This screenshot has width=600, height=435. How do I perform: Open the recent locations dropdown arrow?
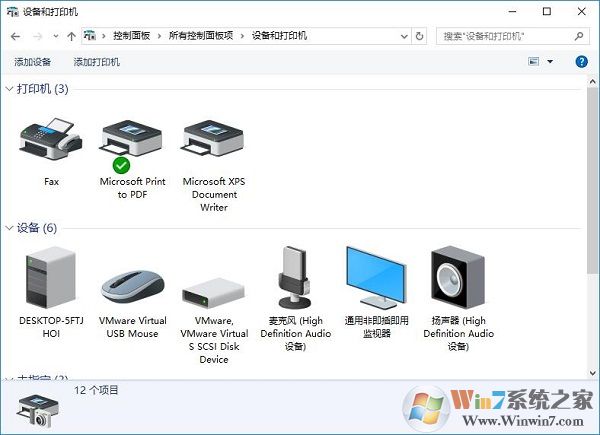coord(56,37)
